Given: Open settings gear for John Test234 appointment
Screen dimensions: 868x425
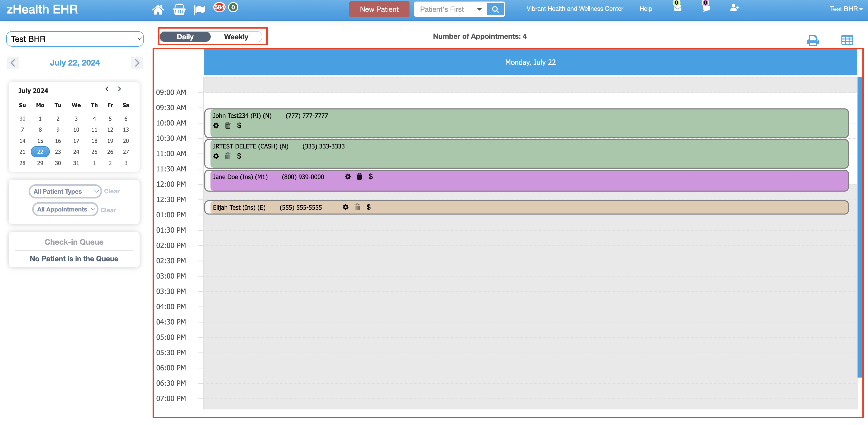Looking at the screenshot, I should (216, 125).
